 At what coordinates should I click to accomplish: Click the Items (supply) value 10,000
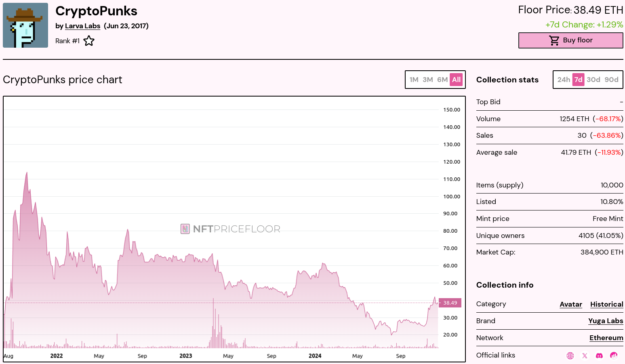612,185
